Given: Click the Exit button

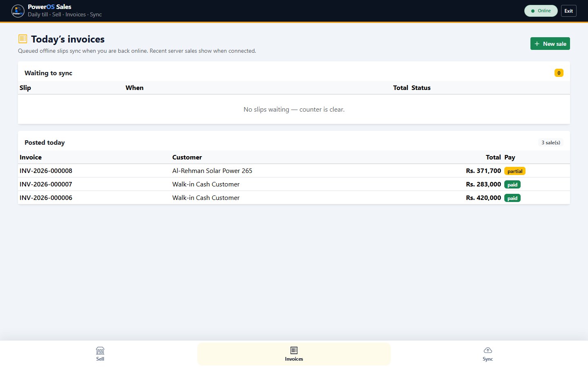Looking at the screenshot, I should [x=568, y=11].
